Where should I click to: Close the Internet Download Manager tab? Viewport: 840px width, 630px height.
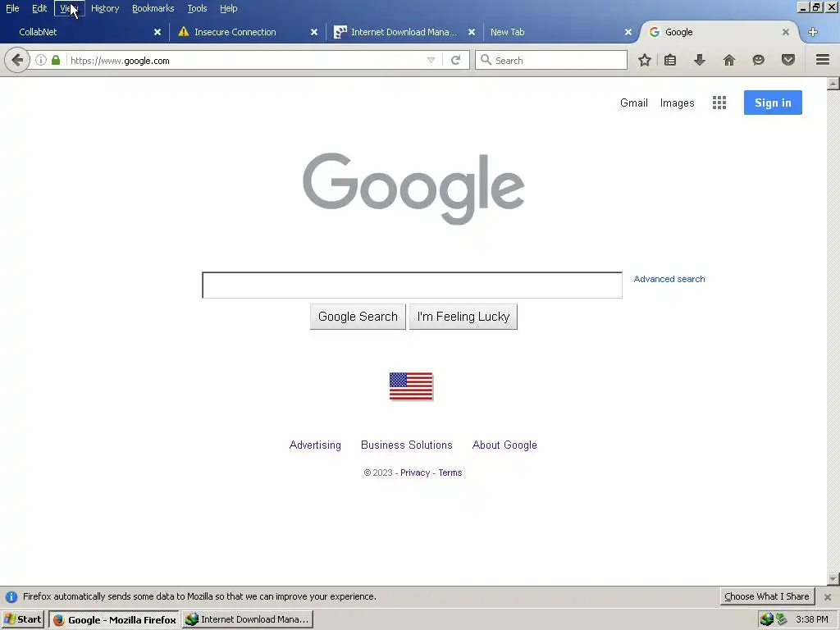(472, 32)
